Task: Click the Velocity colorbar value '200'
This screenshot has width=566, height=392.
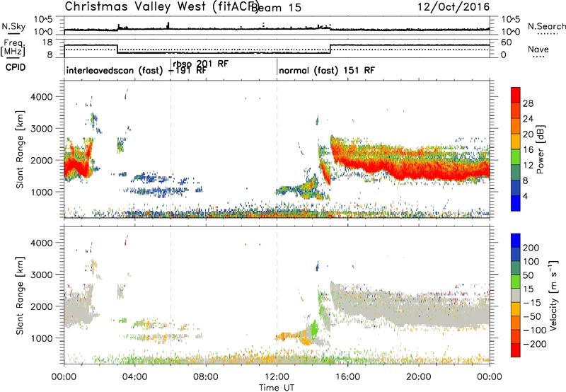Action: click(531, 248)
